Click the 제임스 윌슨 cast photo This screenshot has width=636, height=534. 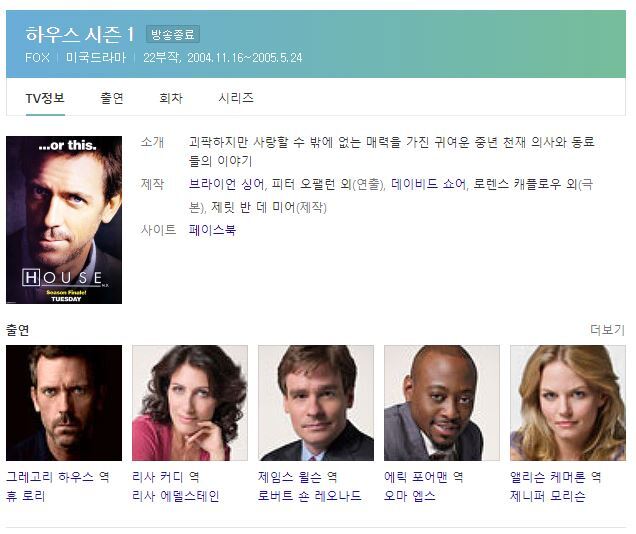point(316,403)
